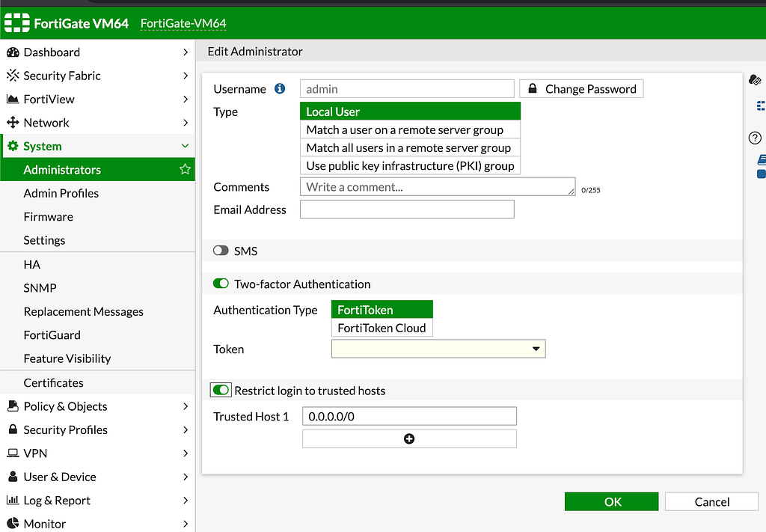
Task: Click the Change Password button
Action: coord(581,89)
